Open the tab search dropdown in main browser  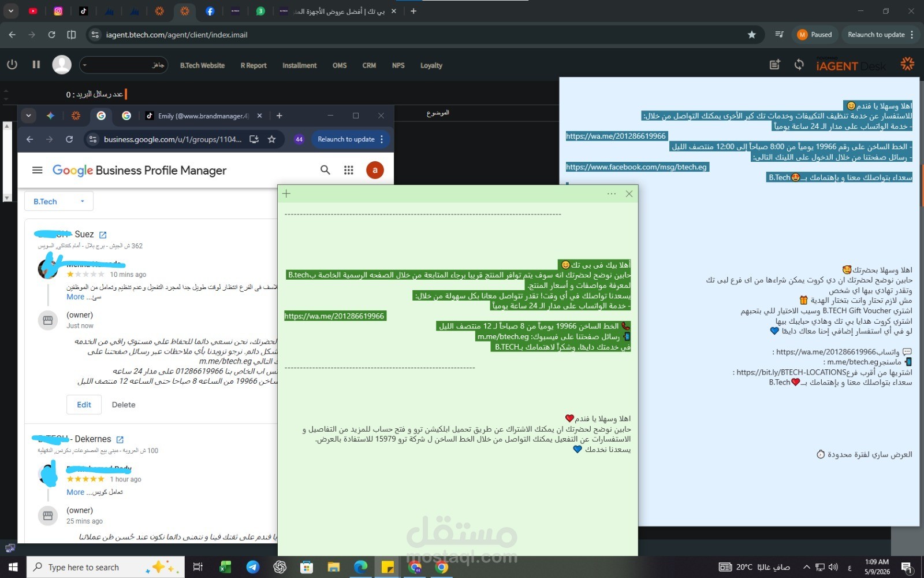coord(10,11)
